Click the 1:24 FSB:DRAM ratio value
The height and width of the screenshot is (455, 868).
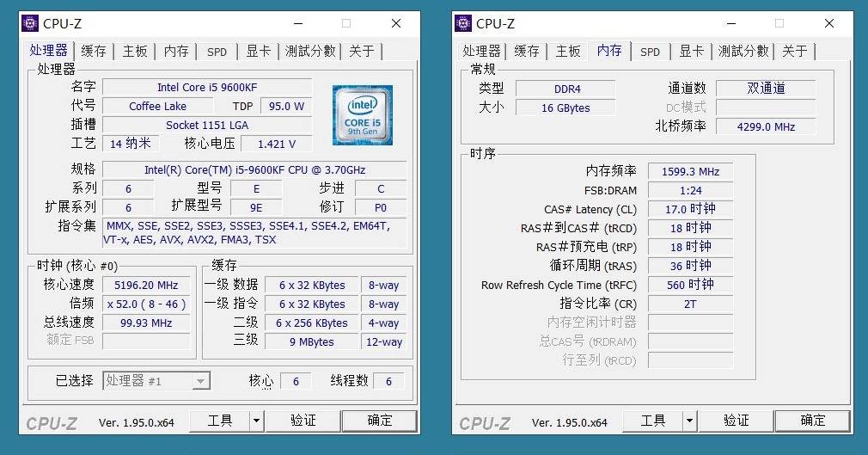[x=690, y=191]
